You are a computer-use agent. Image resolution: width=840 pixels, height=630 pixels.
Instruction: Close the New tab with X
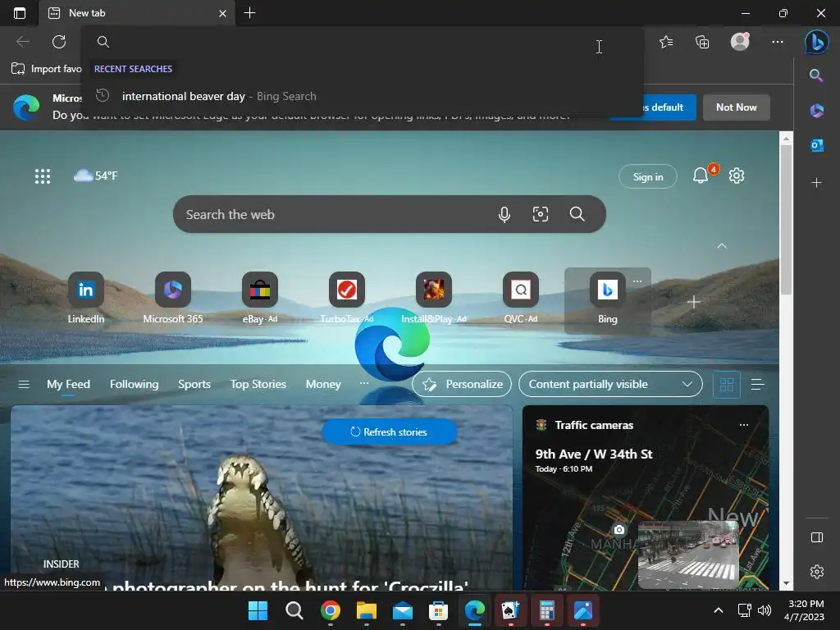pyautogui.click(x=222, y=13)
